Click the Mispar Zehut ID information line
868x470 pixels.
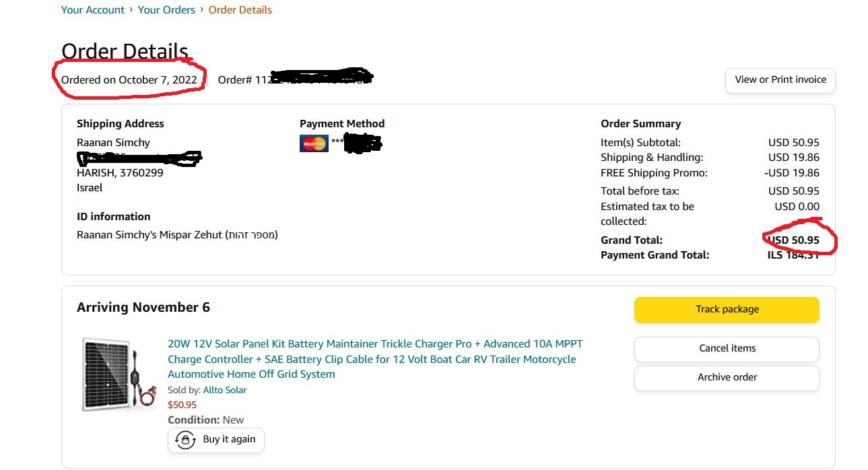(x=177, y=236)
